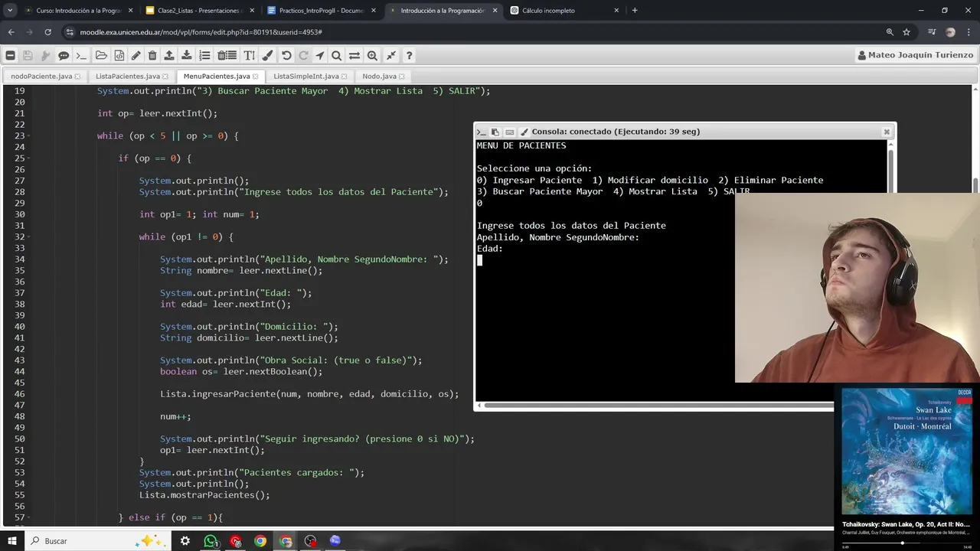Click the zoom-in magnifier plus icon
The height and width of the screenshot is (551, 980).
click(x=372, y=55)
